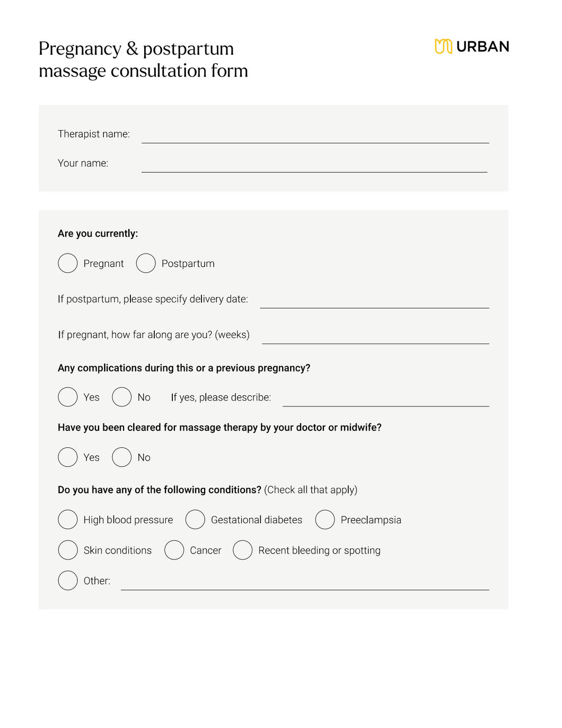Viewport: 562px width, 728px height.
Task: Click the 'If yes, please describe' field
Action: (385, 400)
